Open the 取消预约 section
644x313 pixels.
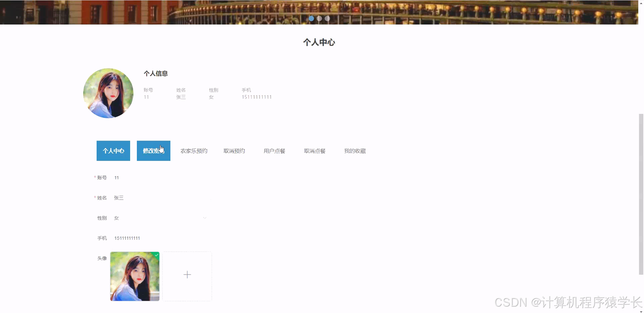[234, 151]
